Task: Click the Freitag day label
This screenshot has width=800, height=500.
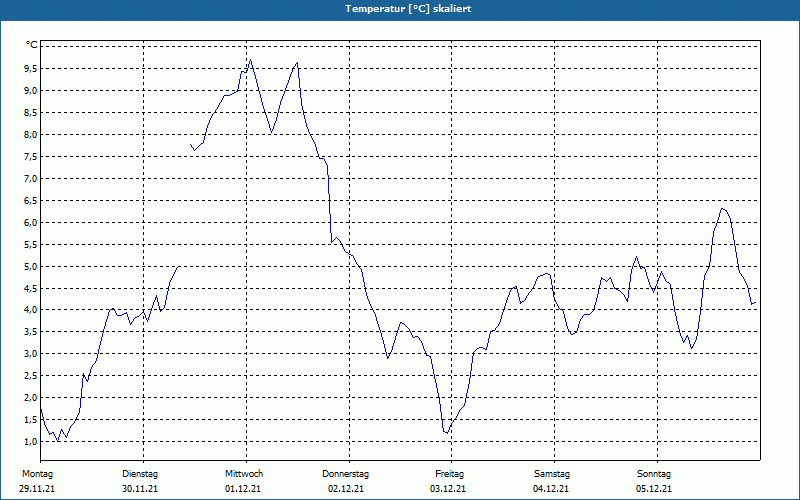Action: coord(449,474)
